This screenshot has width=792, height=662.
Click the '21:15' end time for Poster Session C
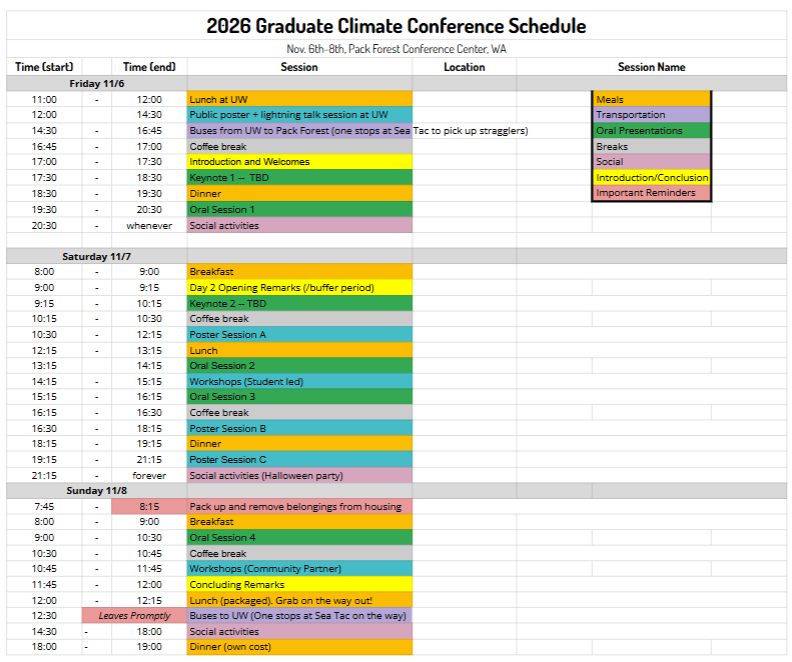pos(149,460)
